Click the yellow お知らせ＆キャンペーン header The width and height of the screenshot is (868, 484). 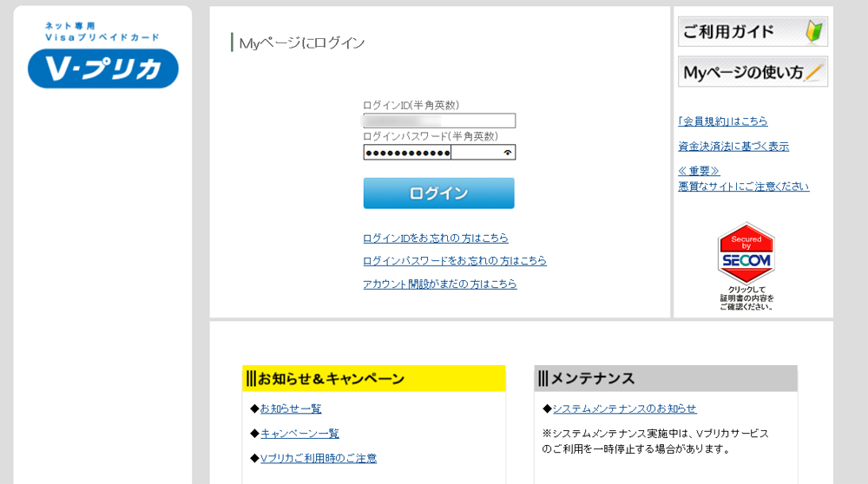pyautogui.click(x=373, y=378)
